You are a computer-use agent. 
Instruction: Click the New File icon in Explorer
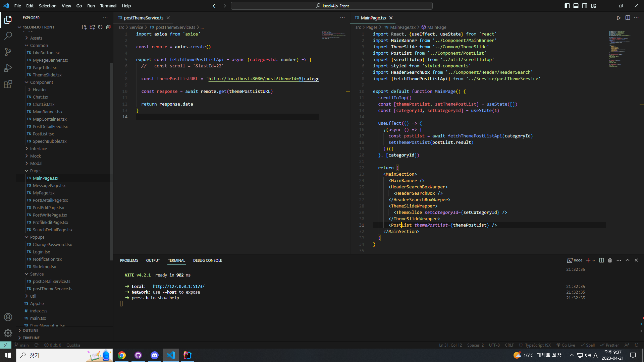[x=84, y=27]
